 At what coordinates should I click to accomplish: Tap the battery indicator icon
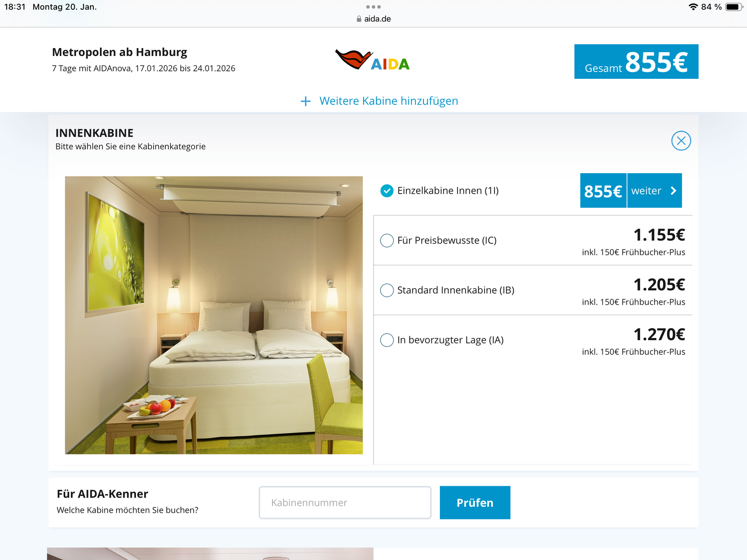[x=733, y=7]
